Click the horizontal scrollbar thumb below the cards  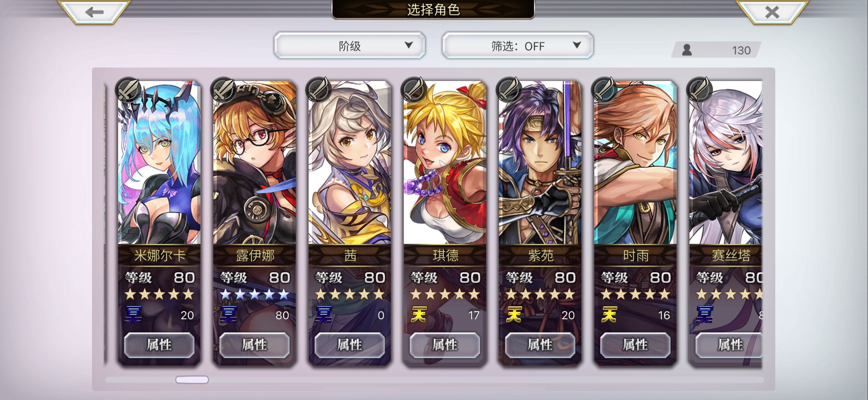[x=192, y=380]
